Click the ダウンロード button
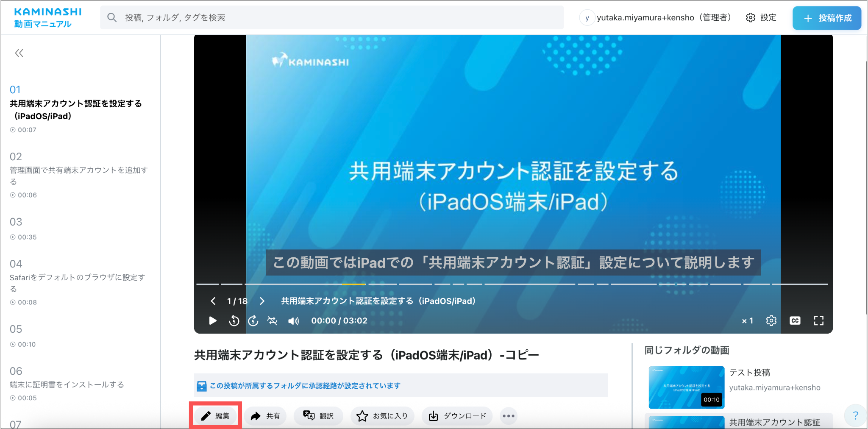868x429 pixels. tap(457, 416)
